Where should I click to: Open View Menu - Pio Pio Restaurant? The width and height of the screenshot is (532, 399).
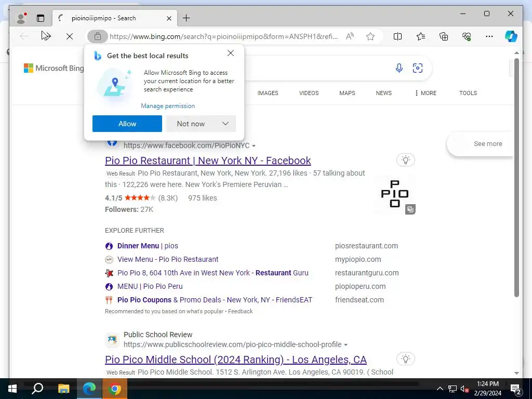[x=168, y=259]
